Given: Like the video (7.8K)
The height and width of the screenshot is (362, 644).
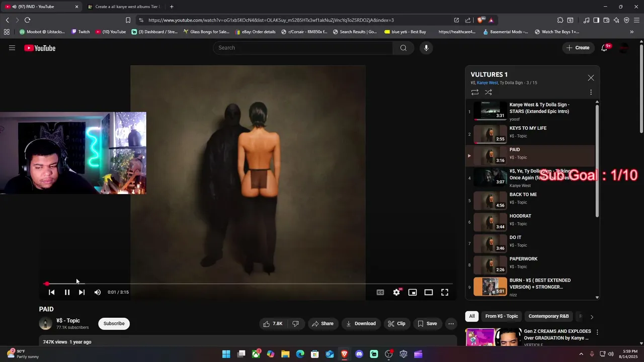Looking at the screenshot, I should [x=273, y=324].
